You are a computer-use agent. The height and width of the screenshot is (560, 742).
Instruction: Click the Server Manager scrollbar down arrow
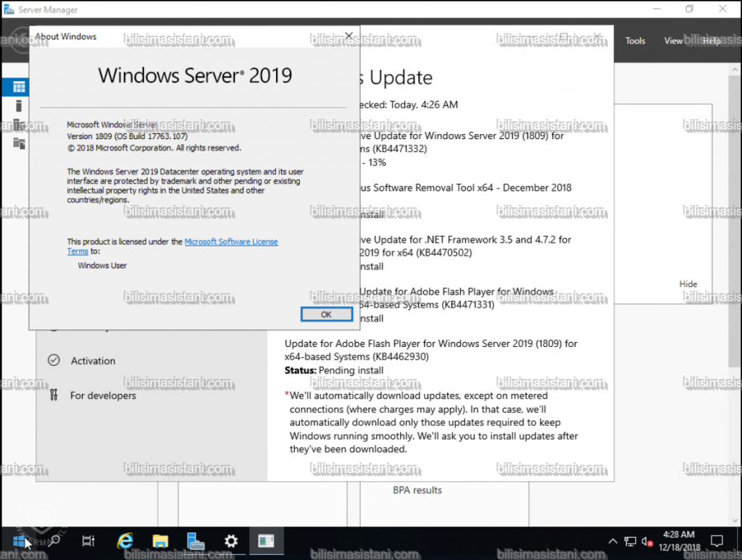[x=735, y=520]
